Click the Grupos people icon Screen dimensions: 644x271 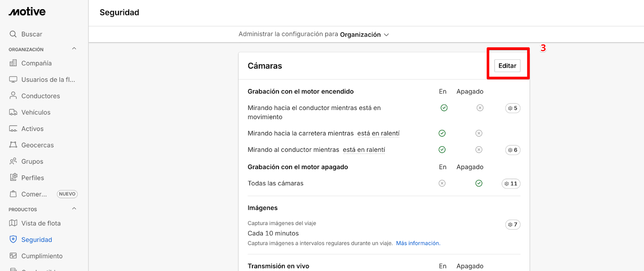point(13,161)
